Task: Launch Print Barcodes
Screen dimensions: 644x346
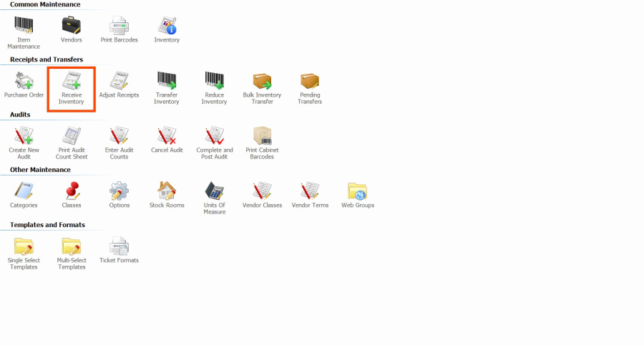Action: coord(119,25)
